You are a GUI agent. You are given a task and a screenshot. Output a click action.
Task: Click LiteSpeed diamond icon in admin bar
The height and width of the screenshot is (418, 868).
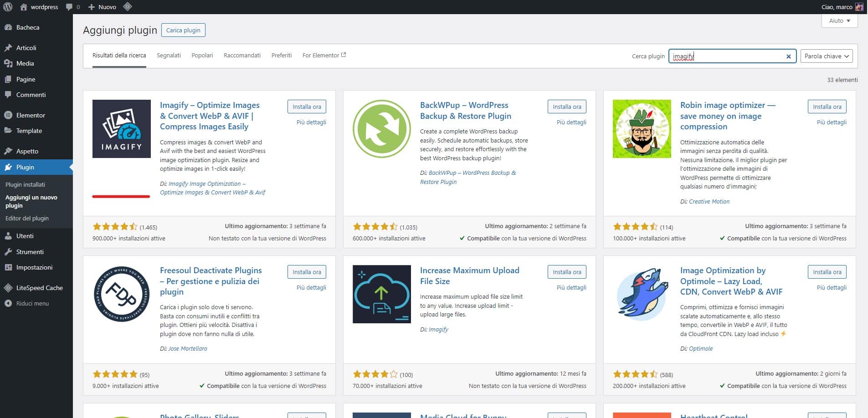click(128, 7)
